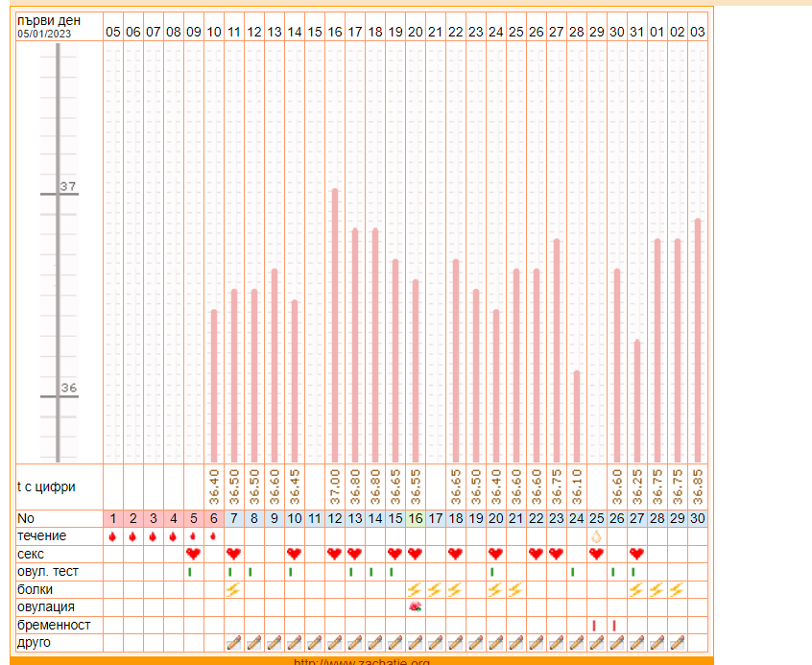Click the heart icon on cycle day 27
Viewport: 812px width, 665px height.
pyautogui.click(x=636, y=554)
